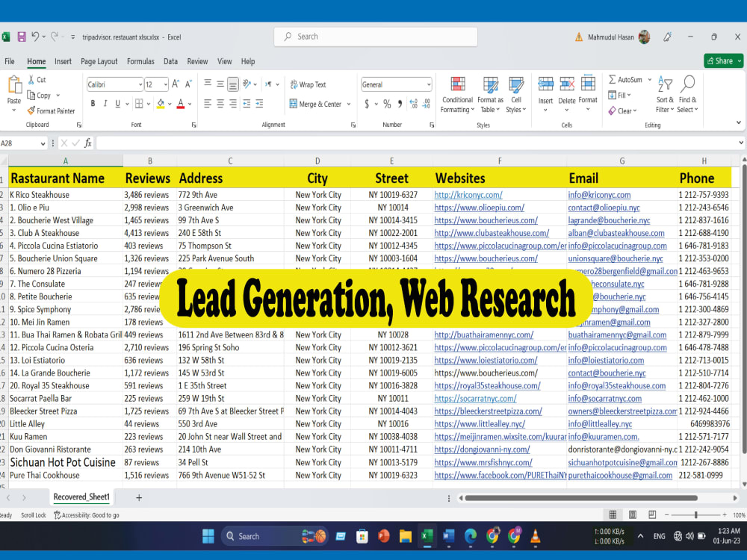This screenshot has width=747, height=560.
Task: Open the Formulas tab
Action: pos(140,61)
